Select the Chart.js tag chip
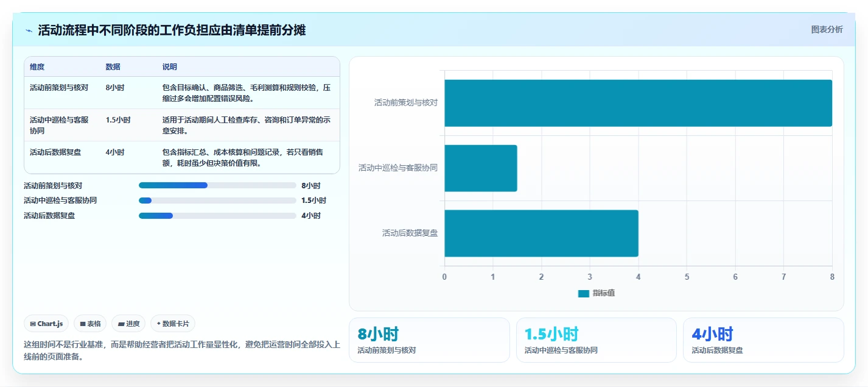868x387 pixels. click(46, 324)
